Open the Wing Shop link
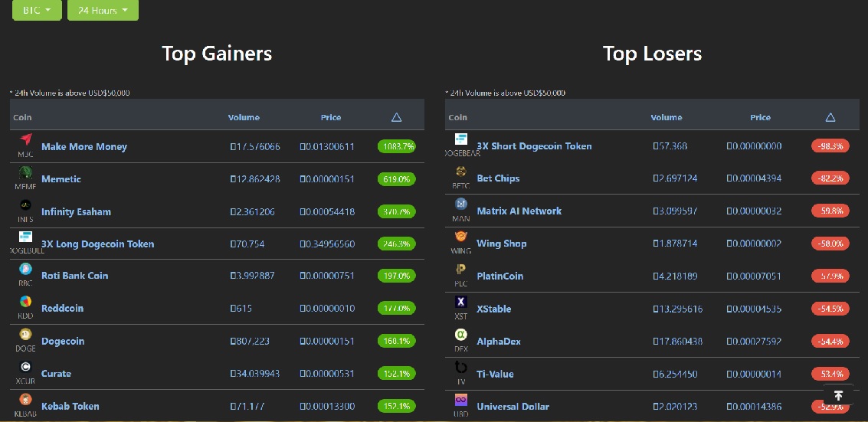Image resolution: width=868 pixels, height=422 pixels. [502, 244]
